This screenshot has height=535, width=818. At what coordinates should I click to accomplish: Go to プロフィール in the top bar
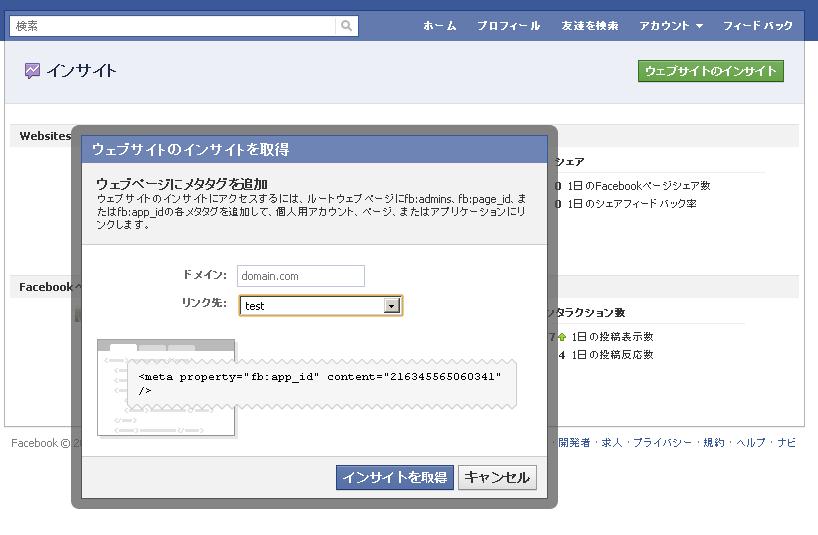[508, 26]
